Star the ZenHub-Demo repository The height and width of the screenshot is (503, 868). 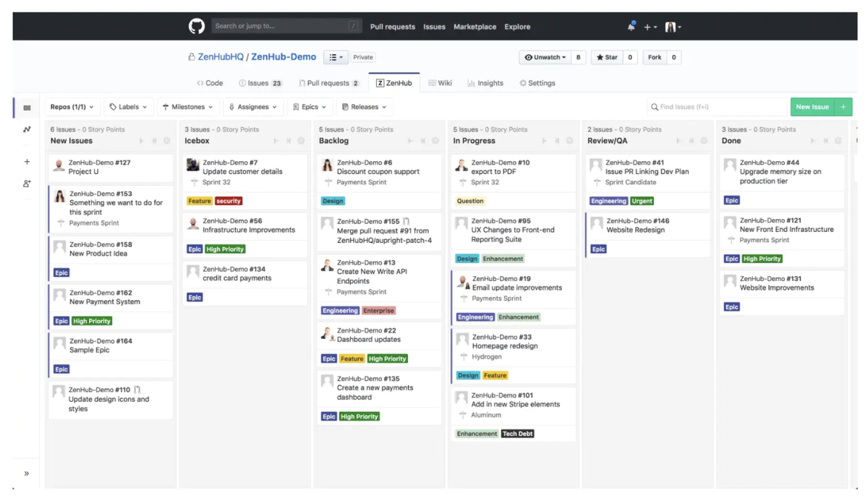[x=607, y=57]
